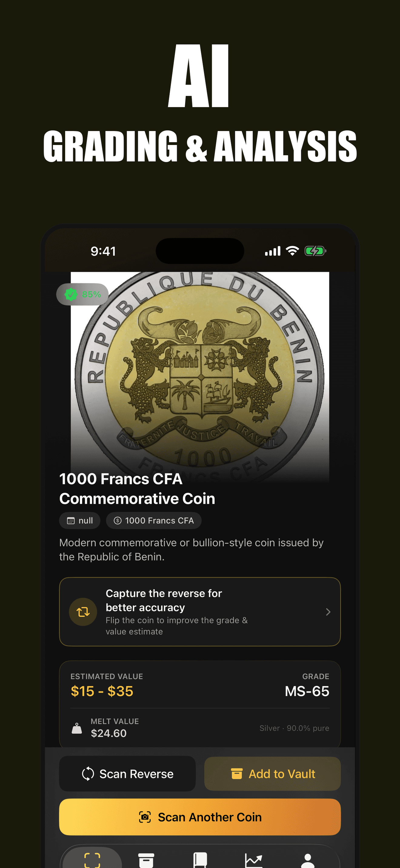
Task: Select the scan frame tab icon
Action: pos(92,860)
